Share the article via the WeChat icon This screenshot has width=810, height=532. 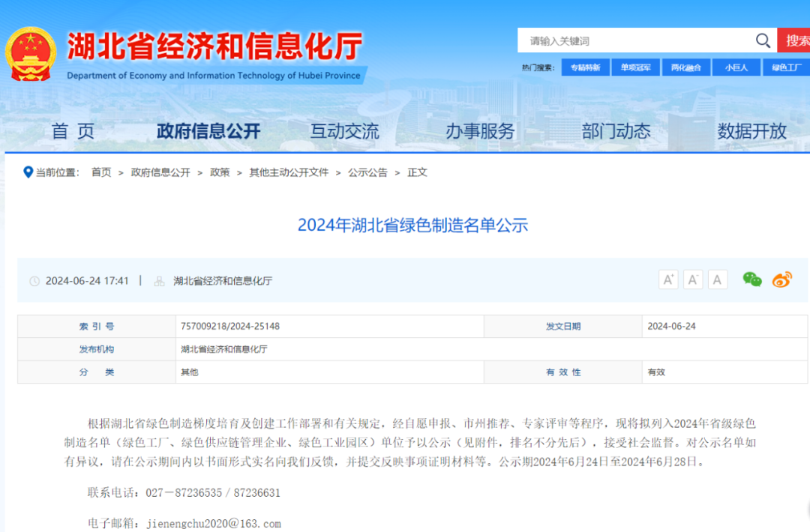[751, 279]
